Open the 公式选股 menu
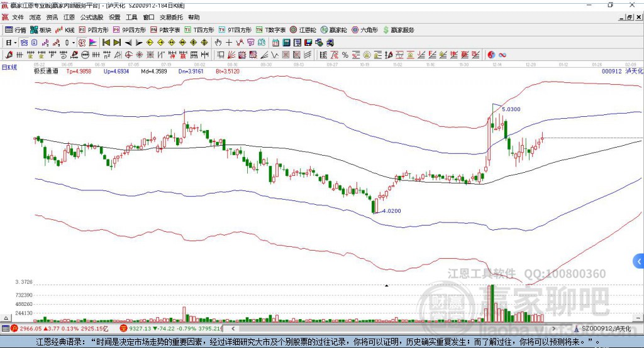This screenshot has width=644, height=348. coord(92,17)
